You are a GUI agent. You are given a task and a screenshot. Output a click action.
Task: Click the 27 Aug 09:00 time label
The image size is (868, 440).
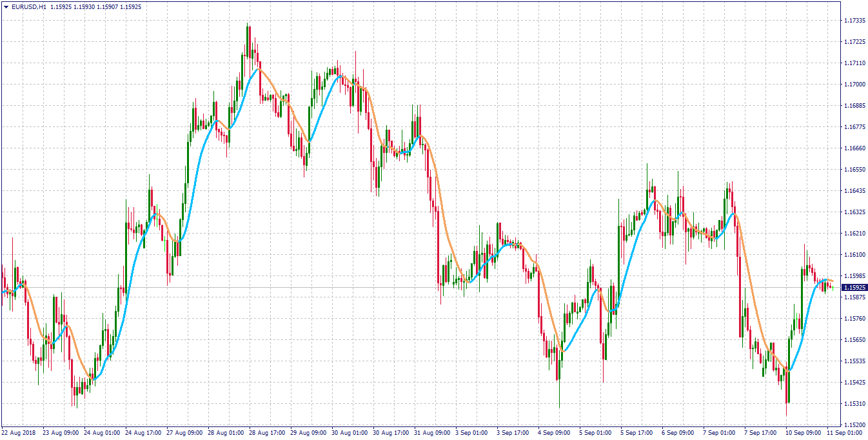click(184, 433)
